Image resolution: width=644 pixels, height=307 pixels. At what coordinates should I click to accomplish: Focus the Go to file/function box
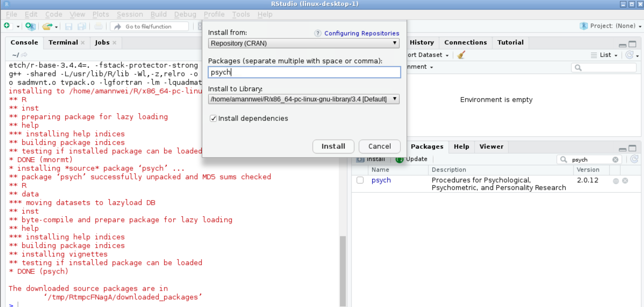click(x=149, y=26)
